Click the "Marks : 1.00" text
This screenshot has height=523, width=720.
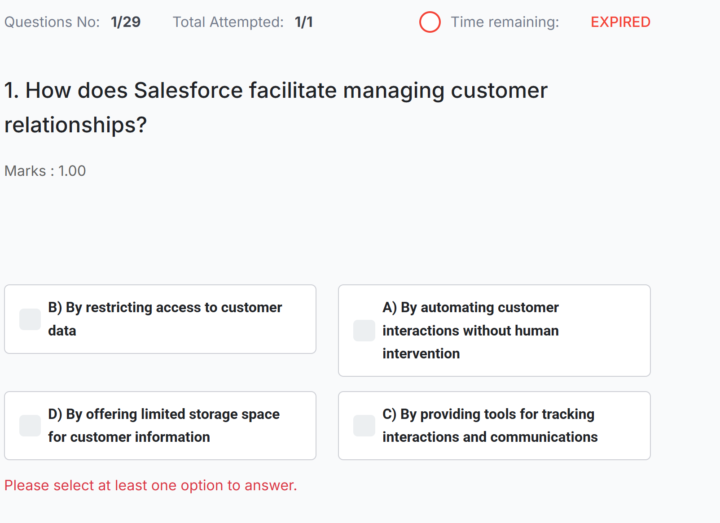point(45,171)
